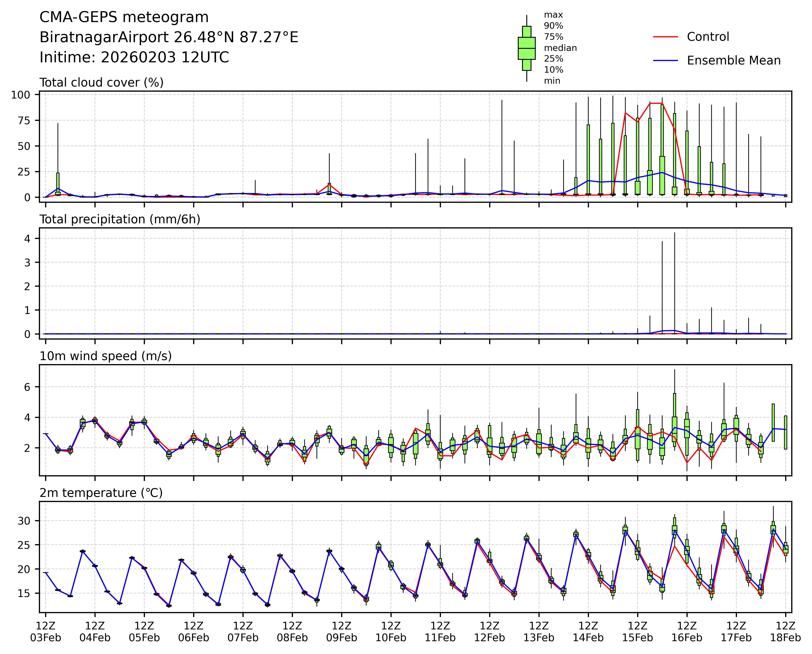Click the 12Z 18Feb axis label
This screenshot has height=654, width=812.
785,632
